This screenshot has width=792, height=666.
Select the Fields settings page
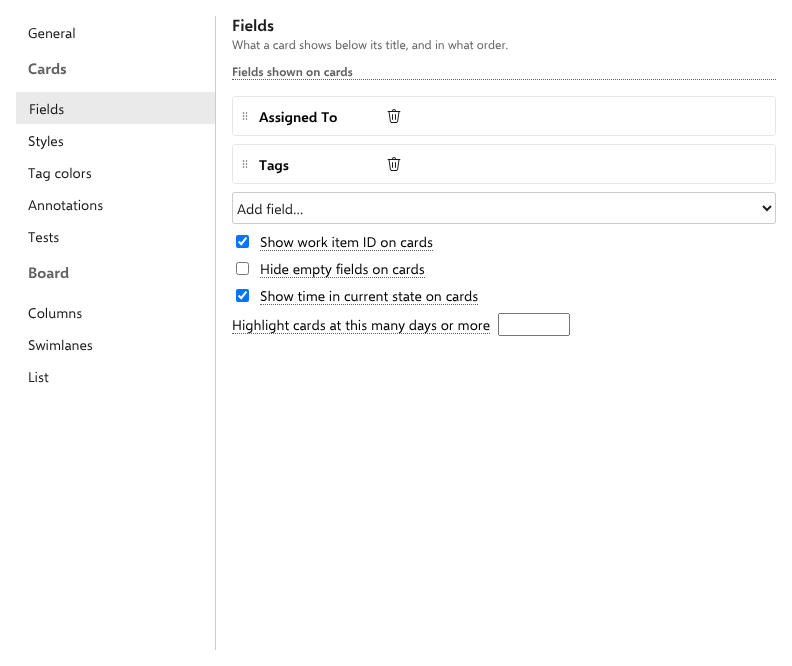116,108
